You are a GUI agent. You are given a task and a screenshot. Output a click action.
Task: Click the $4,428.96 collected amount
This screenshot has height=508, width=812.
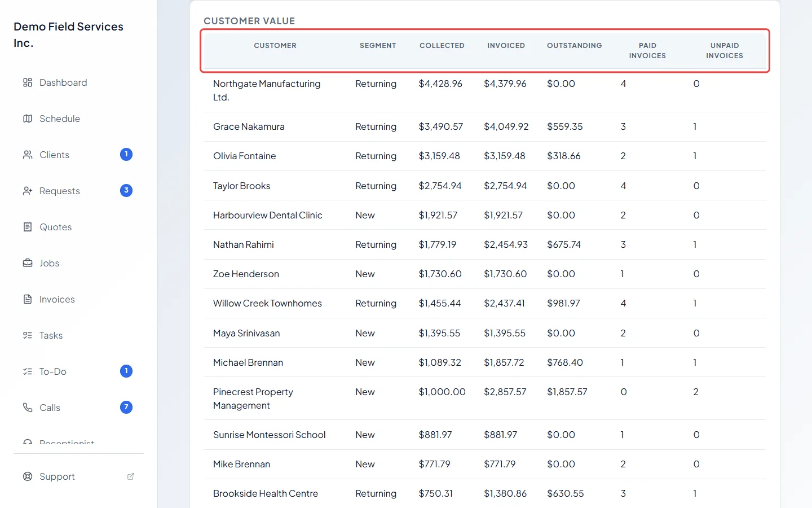click(440, 84)
